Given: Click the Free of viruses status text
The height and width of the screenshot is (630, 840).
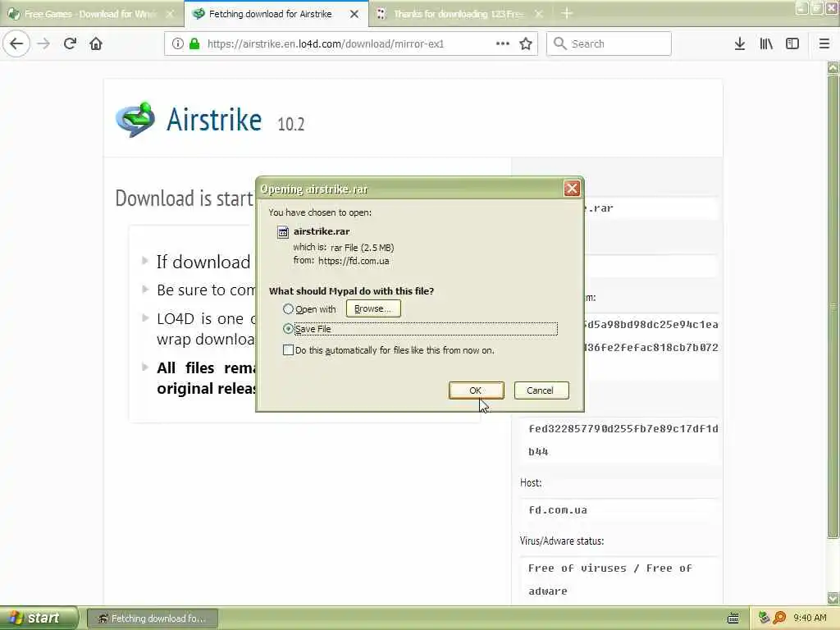Looking at the screenshot, I should 609,579.
